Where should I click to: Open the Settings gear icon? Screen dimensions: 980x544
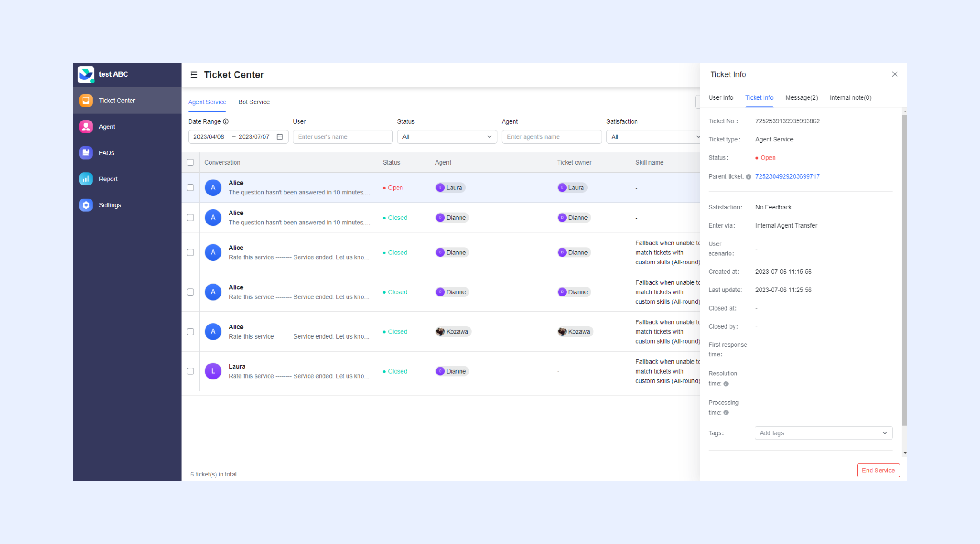[86, 205]
